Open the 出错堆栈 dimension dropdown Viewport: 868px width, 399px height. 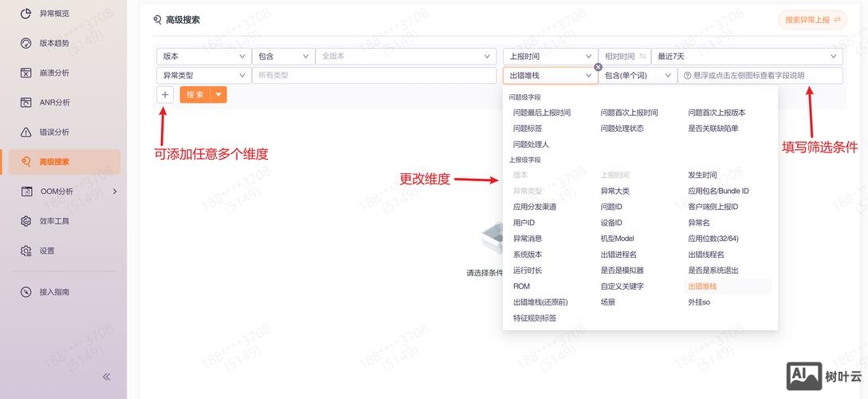(550, 75)
